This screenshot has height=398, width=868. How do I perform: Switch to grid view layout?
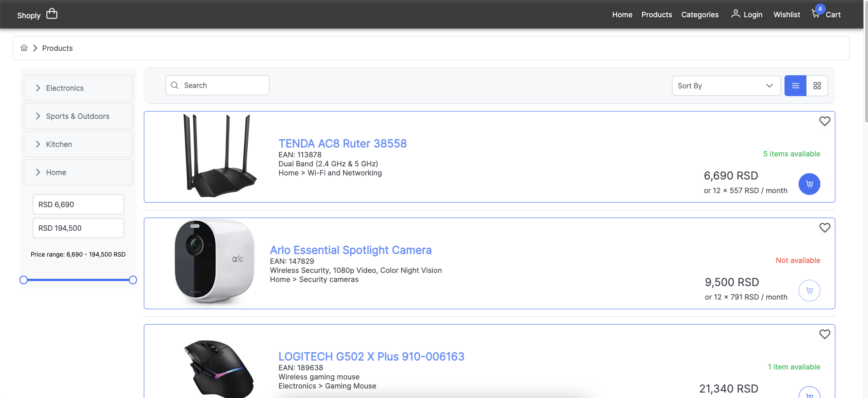point(817,86)
